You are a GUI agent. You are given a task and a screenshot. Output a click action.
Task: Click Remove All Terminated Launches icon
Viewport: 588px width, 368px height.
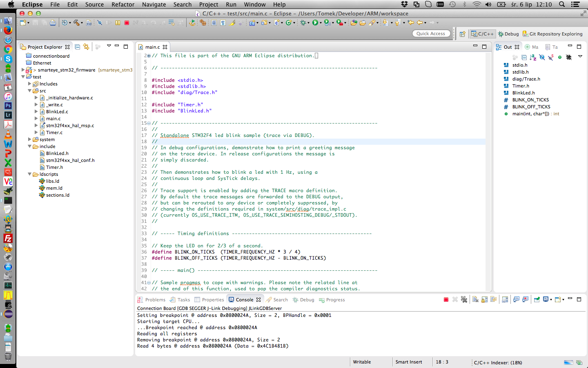pyautogui.click(x=464, y=300)
